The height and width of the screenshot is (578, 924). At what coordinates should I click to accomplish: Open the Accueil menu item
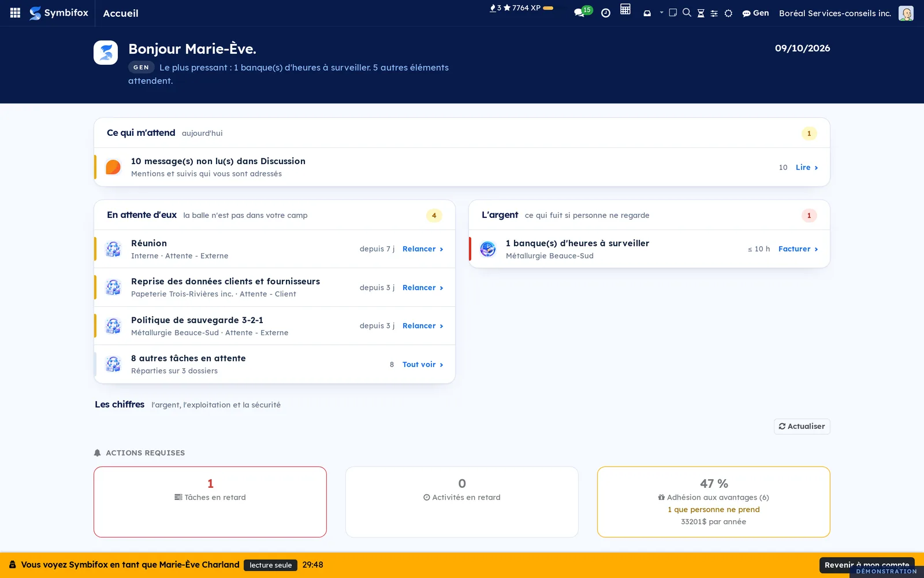(x=121, y=13)
